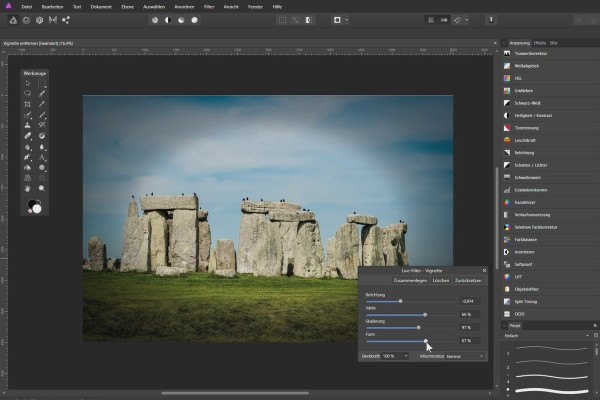
Task: Select the Pinsel panel tab
Action: [515, 326]
